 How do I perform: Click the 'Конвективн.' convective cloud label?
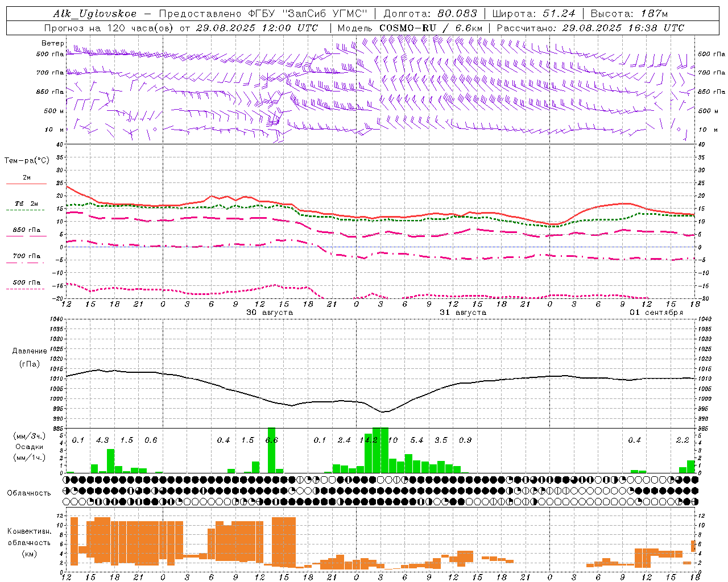click(29, 531)
